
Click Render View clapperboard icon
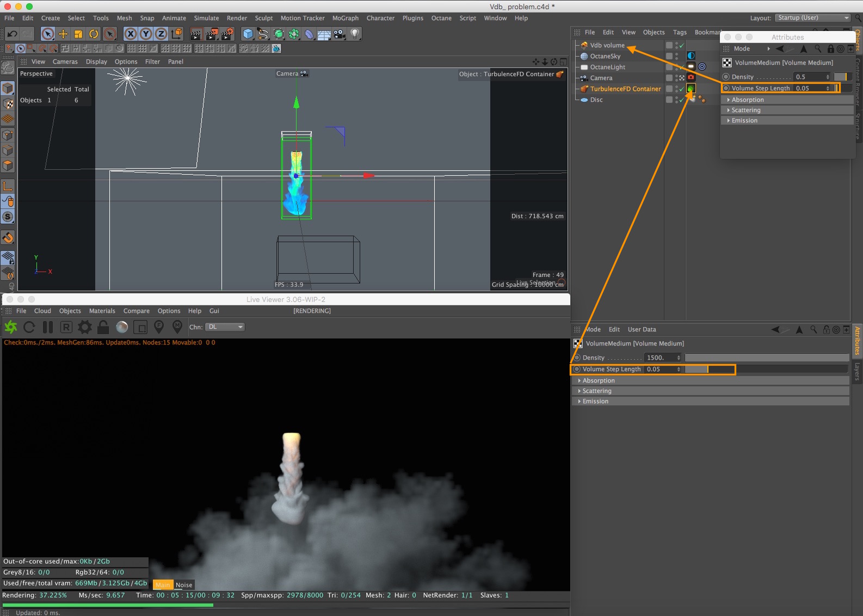[x=196, y=34]
